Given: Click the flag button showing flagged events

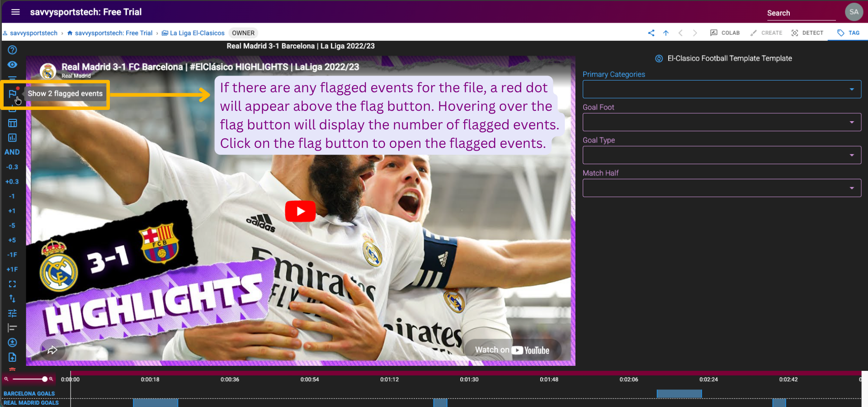Looking at the screenshot, I should [x=12, y=94].
